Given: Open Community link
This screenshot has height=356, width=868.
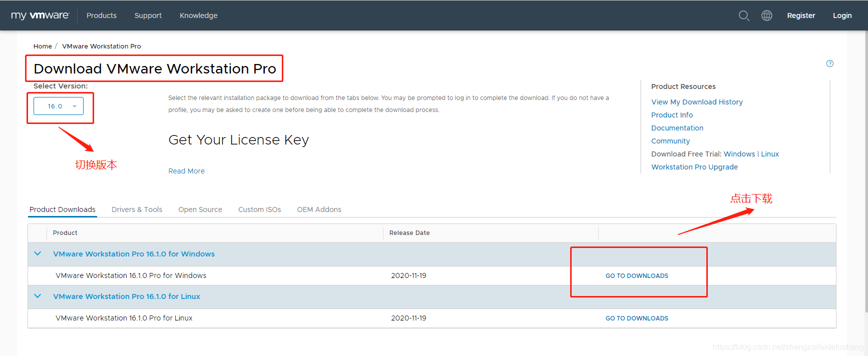Looking at the screenshot, I should 670,141.
